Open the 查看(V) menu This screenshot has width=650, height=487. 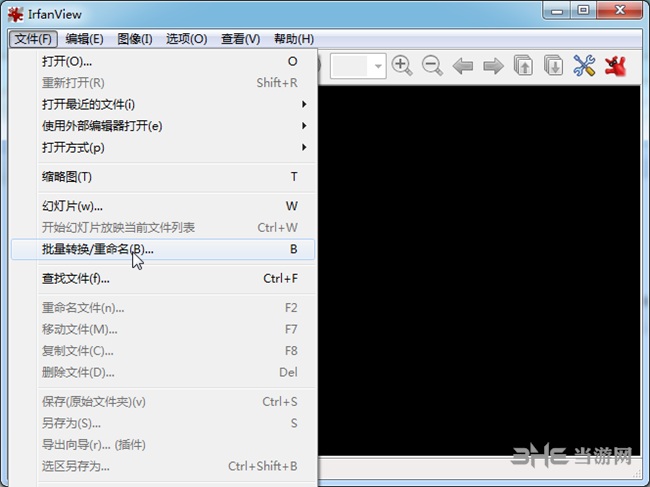[240, 39]
